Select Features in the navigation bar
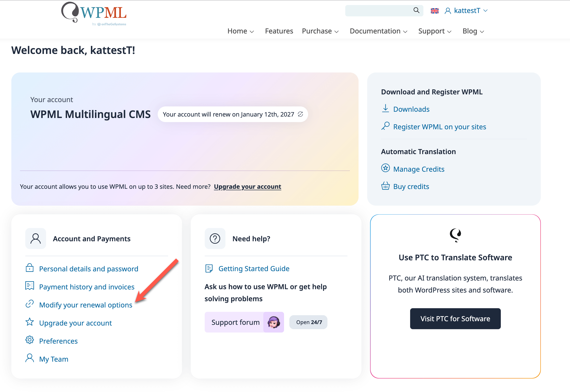Image resolution: width=570 pixels, height=392 pixels. pos(279,31)
